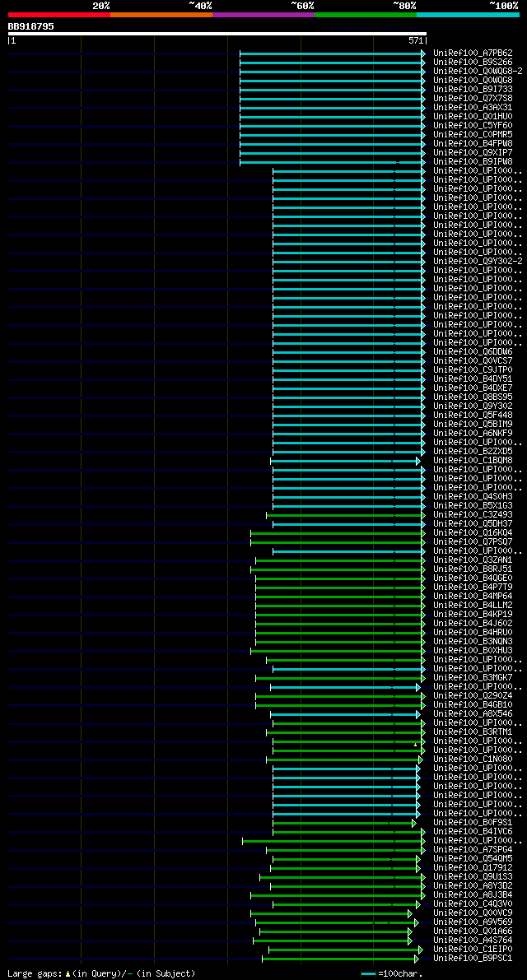Click the cyan ~100% identity legend segment
The height and width of the screenshot is (980, 527).
[x=469, y=14]
